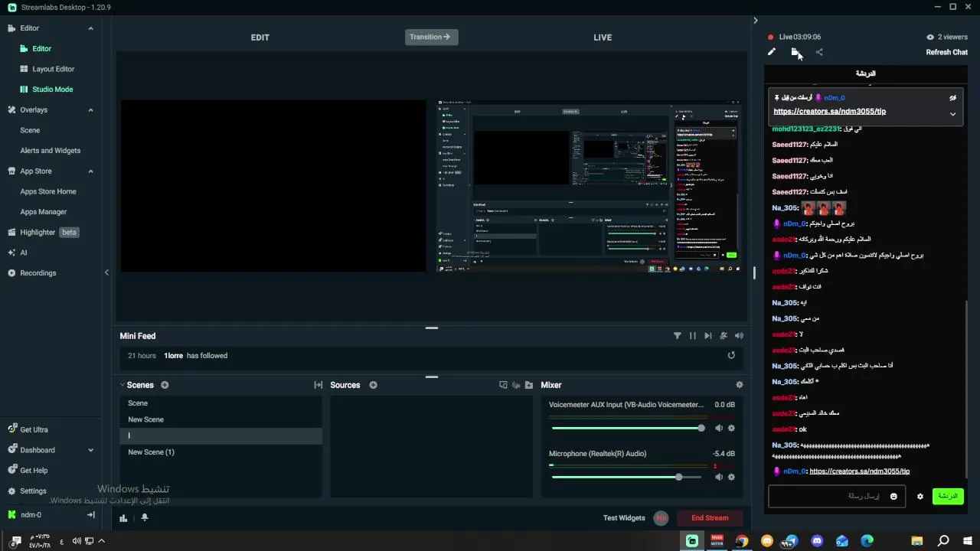Open performance stats bar-chart icon

[123, 518]
